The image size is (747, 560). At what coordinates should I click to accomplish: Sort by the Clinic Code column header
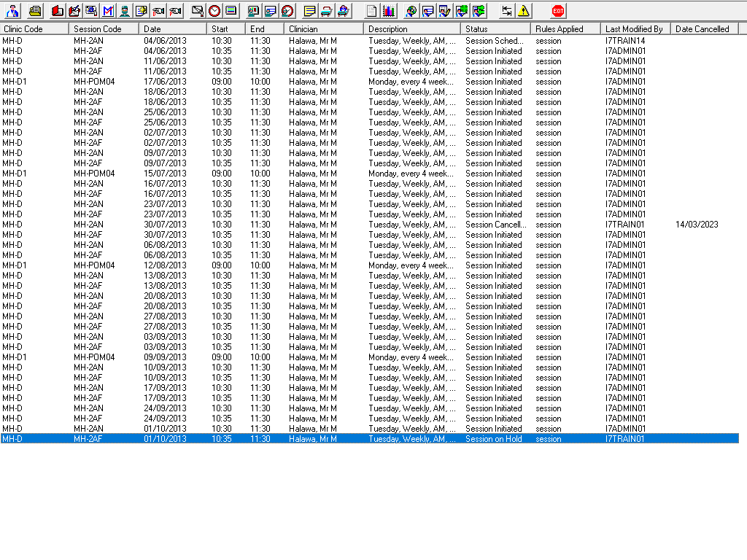click(x=34, y=28)
